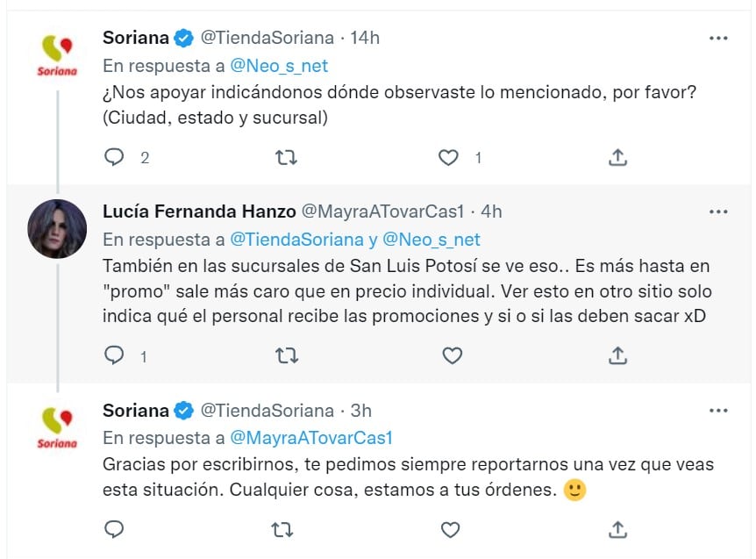
Task: Like Soriana's first tweet
Action: point(449,158)
